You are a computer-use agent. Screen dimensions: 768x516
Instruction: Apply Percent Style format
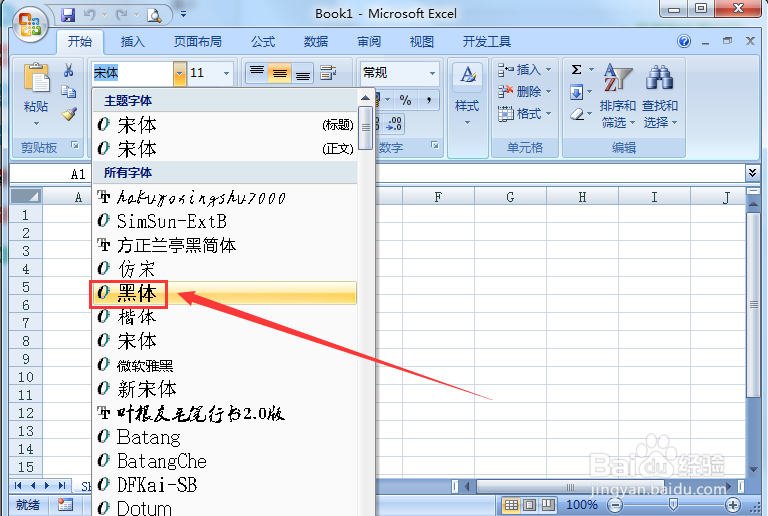pos(405,100)
